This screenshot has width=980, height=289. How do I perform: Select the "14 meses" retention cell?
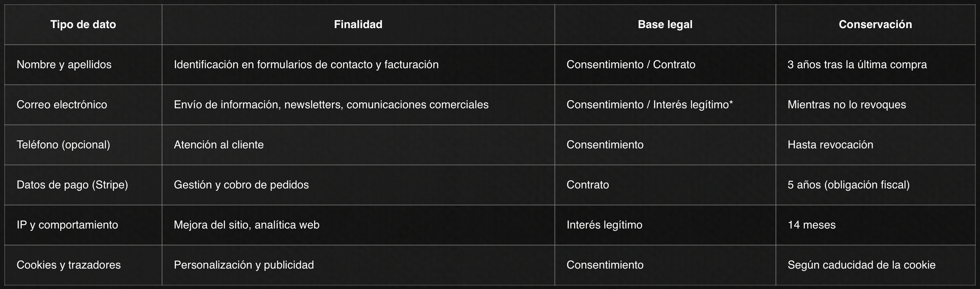(811, 225)
